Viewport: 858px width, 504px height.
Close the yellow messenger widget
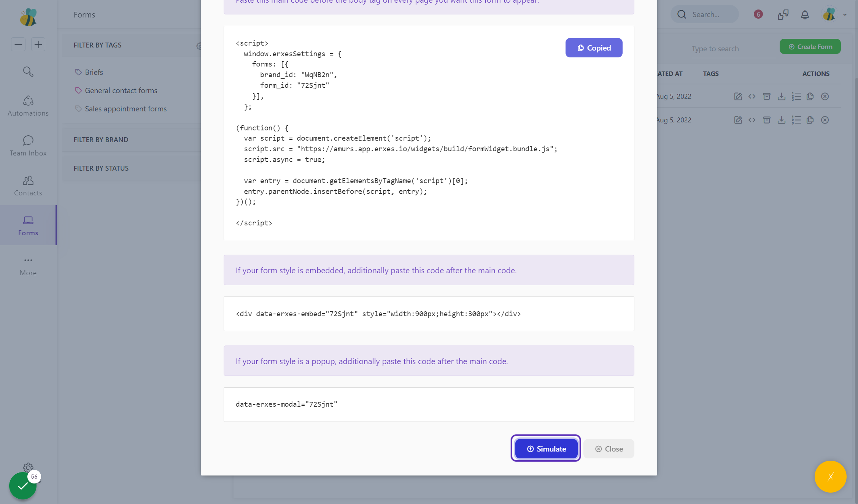click(831, 477)
